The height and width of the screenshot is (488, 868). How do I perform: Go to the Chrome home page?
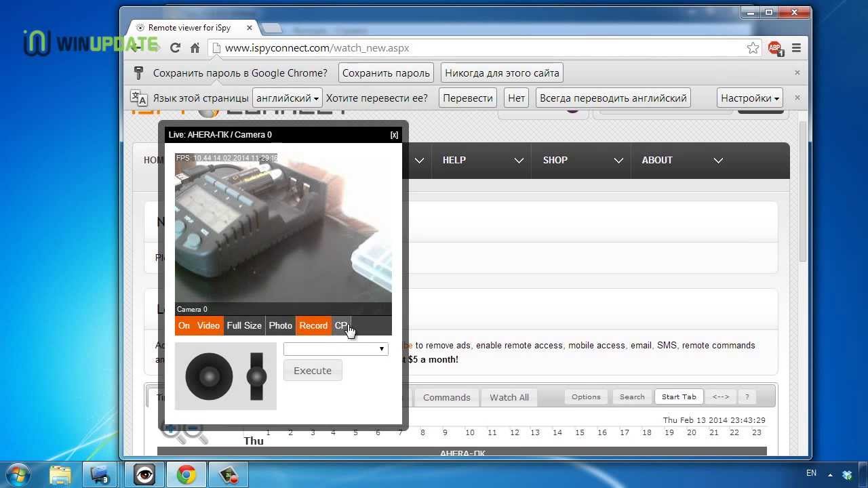195,48
